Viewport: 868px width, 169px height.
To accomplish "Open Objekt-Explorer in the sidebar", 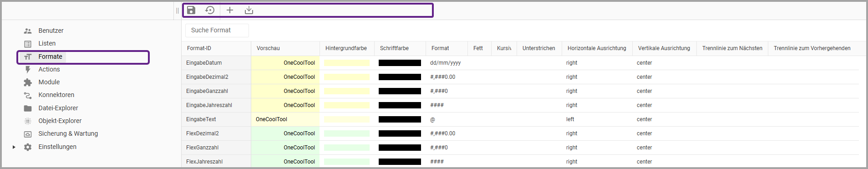I will click(60, 121).
